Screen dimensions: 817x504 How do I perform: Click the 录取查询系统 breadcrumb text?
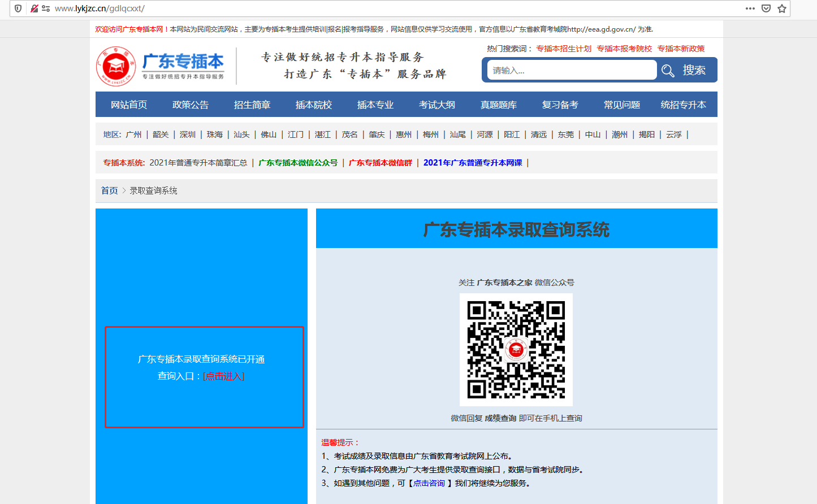(x=154, y=191)
